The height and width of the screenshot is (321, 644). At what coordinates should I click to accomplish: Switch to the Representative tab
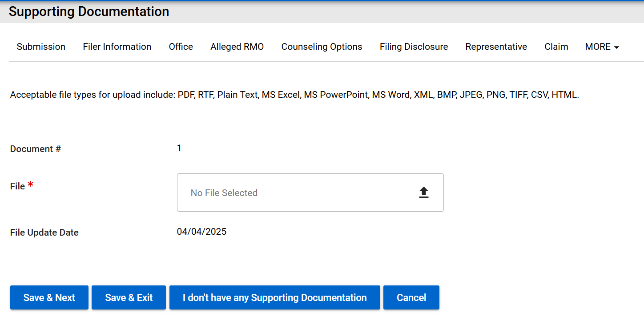click(496, 47)
